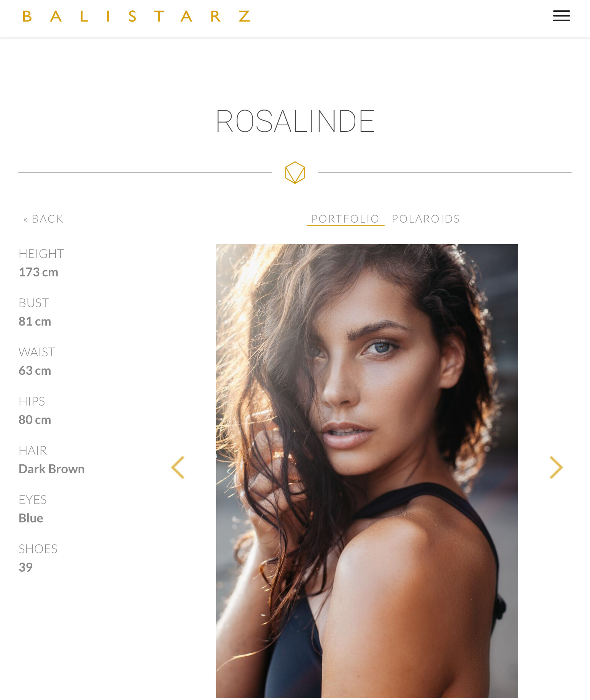Go back using the « Back link
The height and width of the screenshot is (700, 590).
[x=43, y=219]
